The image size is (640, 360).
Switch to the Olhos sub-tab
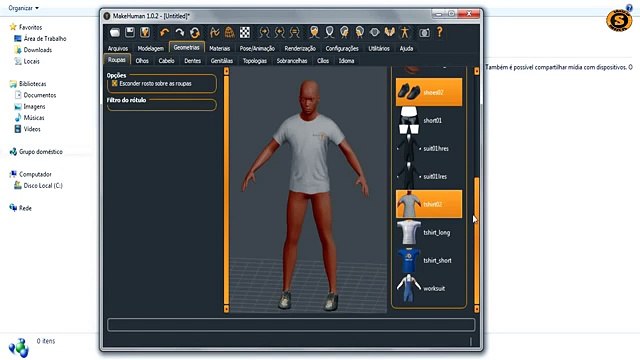[x=142, y=60]
